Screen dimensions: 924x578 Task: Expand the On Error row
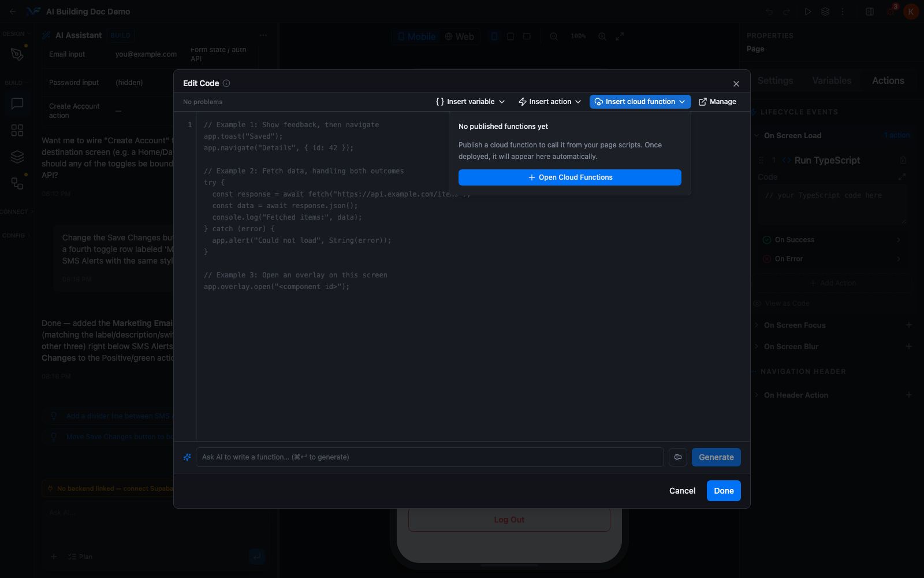click(x=832, y=259)
